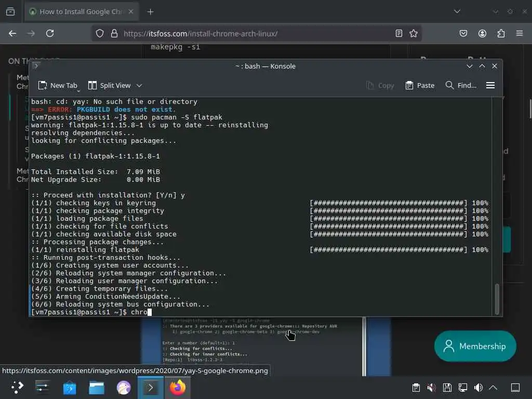Close the Konsole window

(495, 66)
